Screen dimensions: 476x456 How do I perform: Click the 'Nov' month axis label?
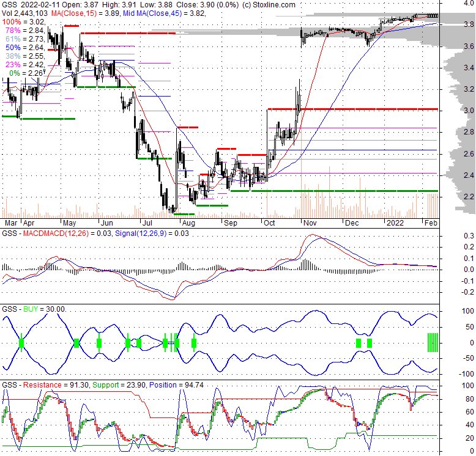[x=310, y=223]
